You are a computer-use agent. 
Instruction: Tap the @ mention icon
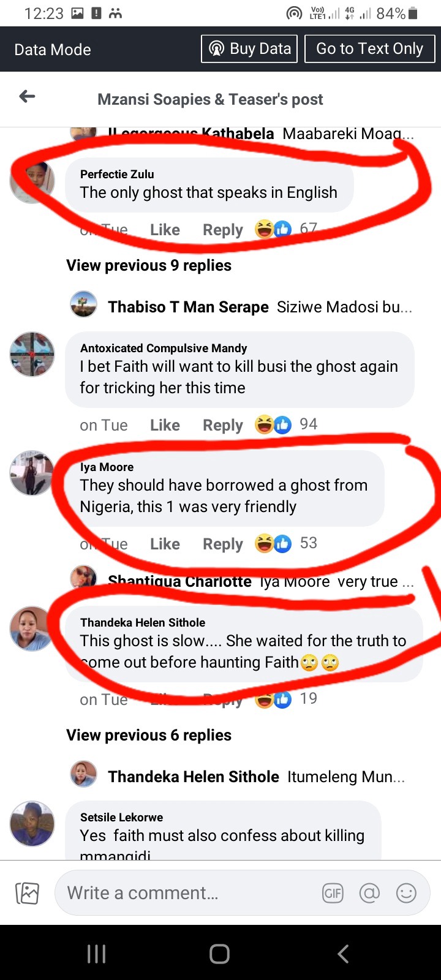[x=369, y=894]
